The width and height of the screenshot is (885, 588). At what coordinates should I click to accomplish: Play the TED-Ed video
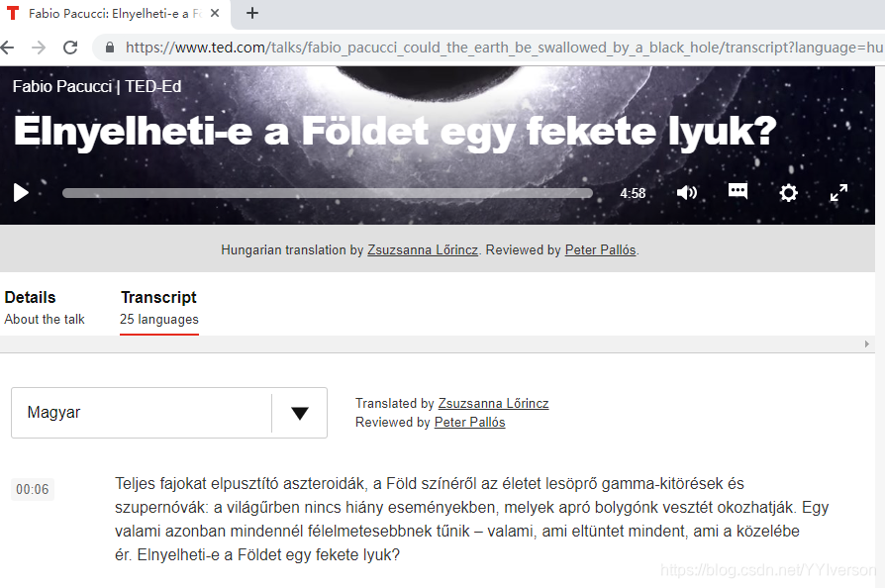(x=21, y=192)
